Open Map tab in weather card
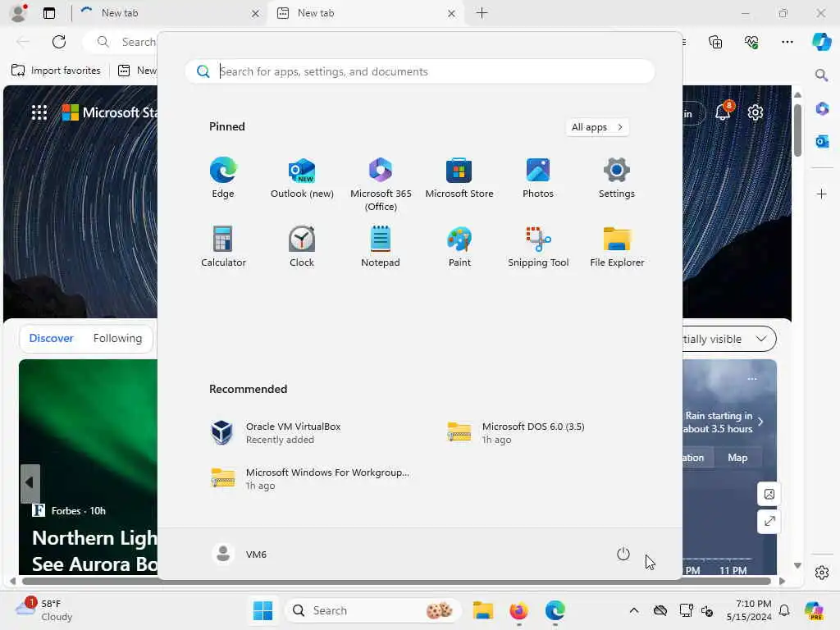 click(737, 458)
